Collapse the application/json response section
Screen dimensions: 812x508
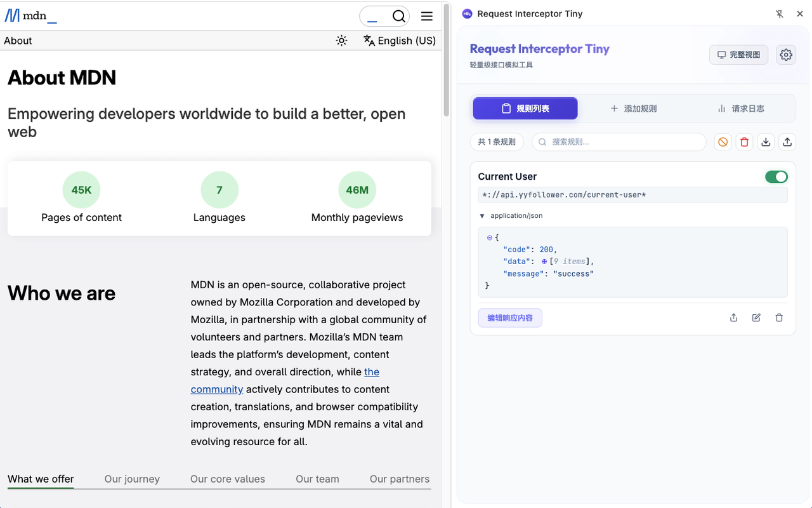[482, 216]
